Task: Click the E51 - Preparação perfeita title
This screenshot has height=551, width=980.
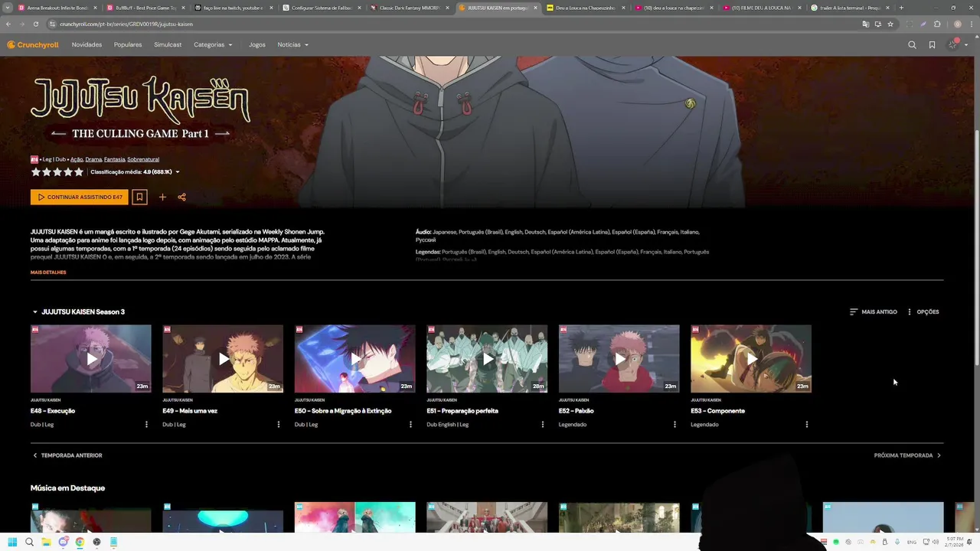Action: click(x=462, y=411)
